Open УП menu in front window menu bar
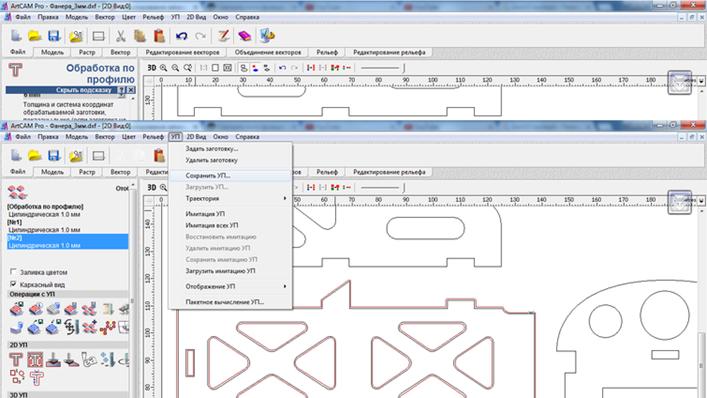 tap(175, 137)
